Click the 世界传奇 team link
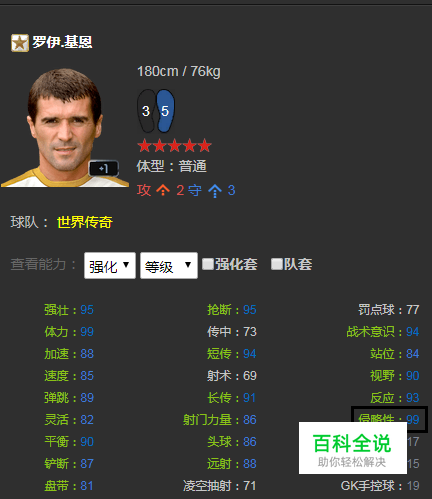The image size is (432, 499). tap(85, 222)
